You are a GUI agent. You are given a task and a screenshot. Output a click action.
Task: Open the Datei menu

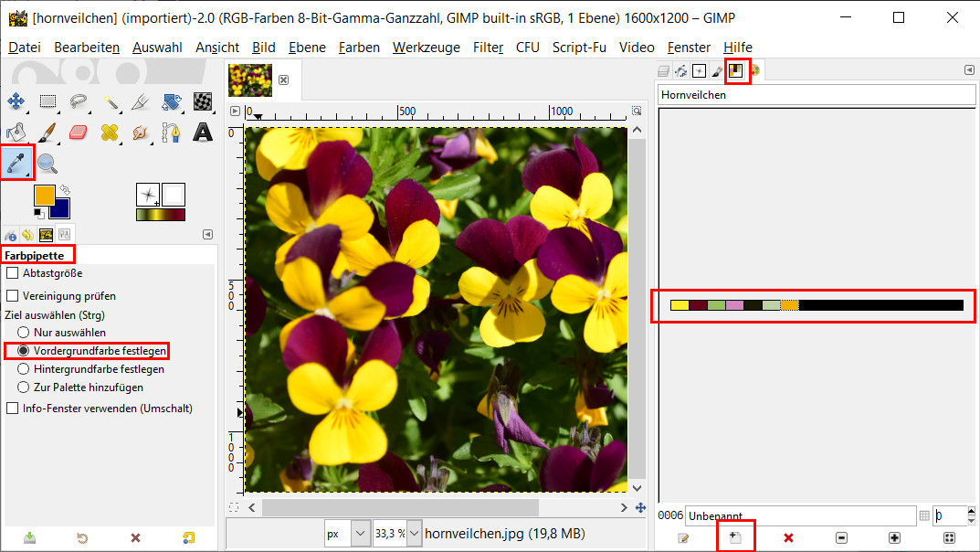tap(25, 48)
